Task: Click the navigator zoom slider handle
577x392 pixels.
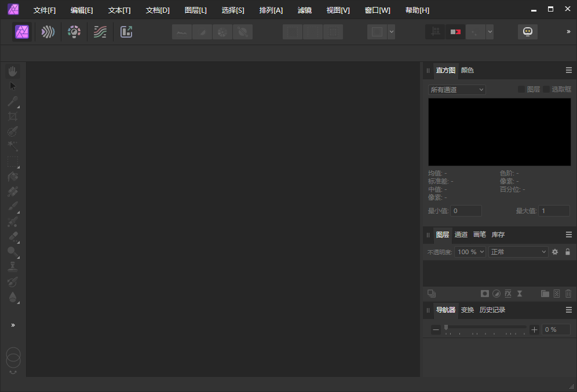Action: click(x=446, y=328)
